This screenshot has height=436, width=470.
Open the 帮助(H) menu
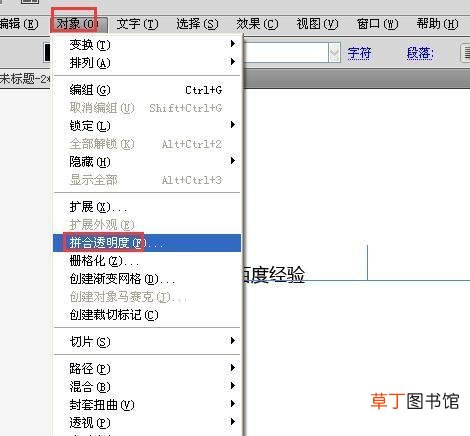click(x=437, y=24)
